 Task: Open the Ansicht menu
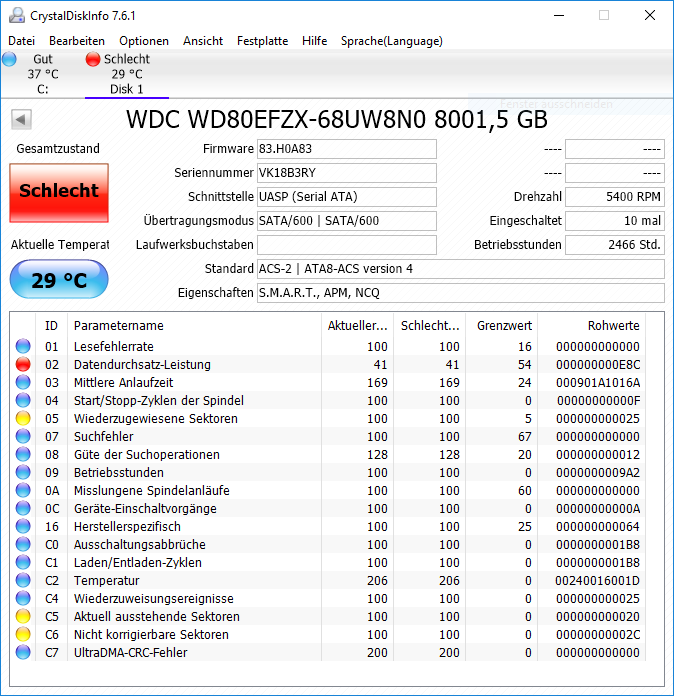click(203, 41)
